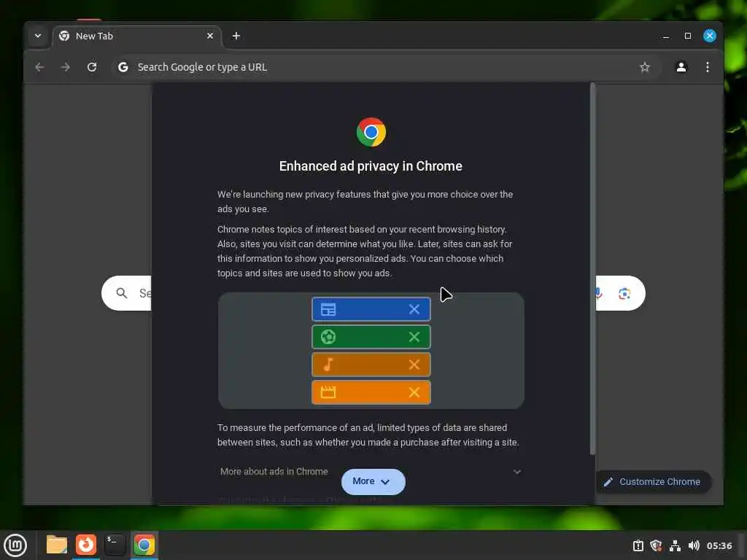The height and width of the screenshot is (560, 747).
Task: Click the 05:36 clock
Action: [719, 545]
